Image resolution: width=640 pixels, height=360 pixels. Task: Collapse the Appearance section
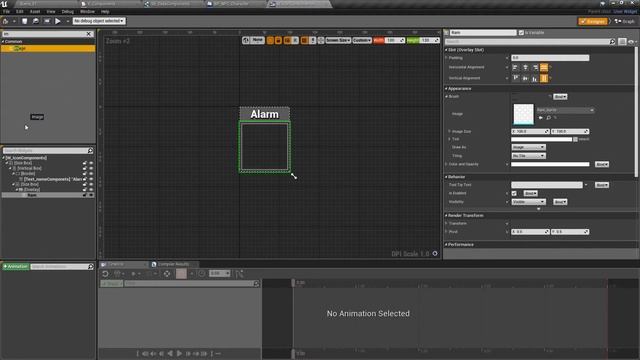click(446, 89)
